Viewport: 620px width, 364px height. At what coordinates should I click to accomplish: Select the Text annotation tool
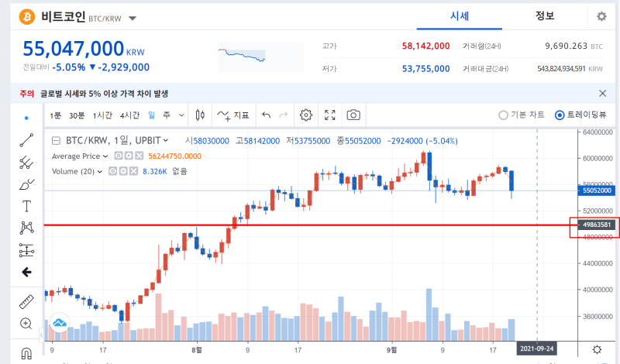tap(26, 206)
